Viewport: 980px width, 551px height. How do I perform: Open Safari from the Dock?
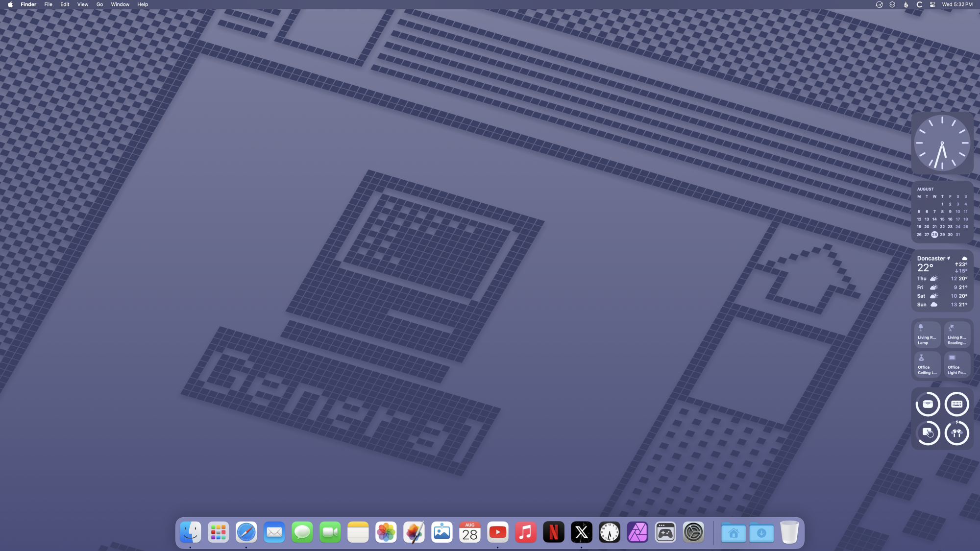246,532
